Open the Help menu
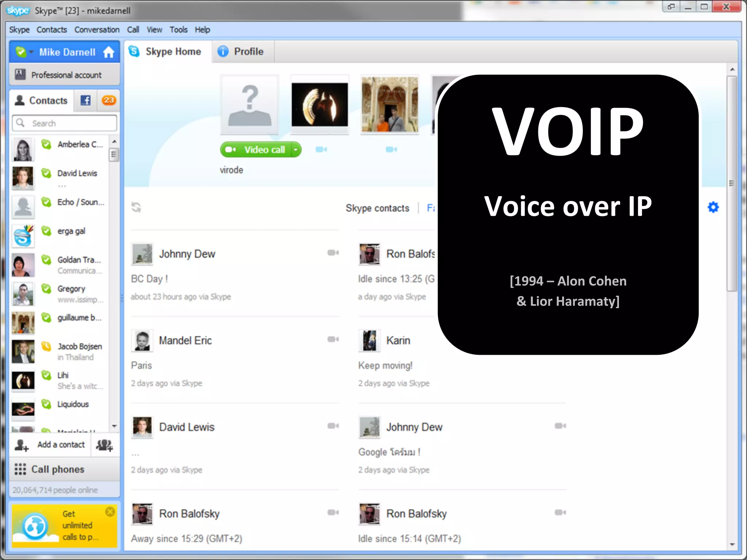Screen dimensions: 747x560 (x=202, y=30)
